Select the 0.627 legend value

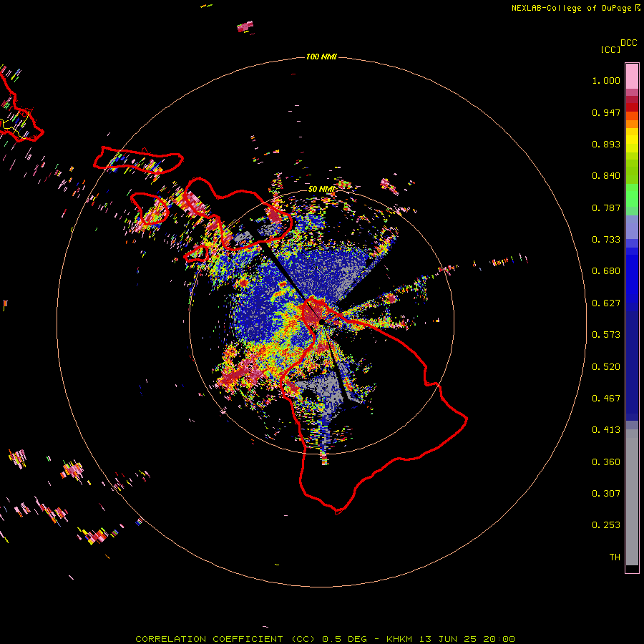coord(606,303)
